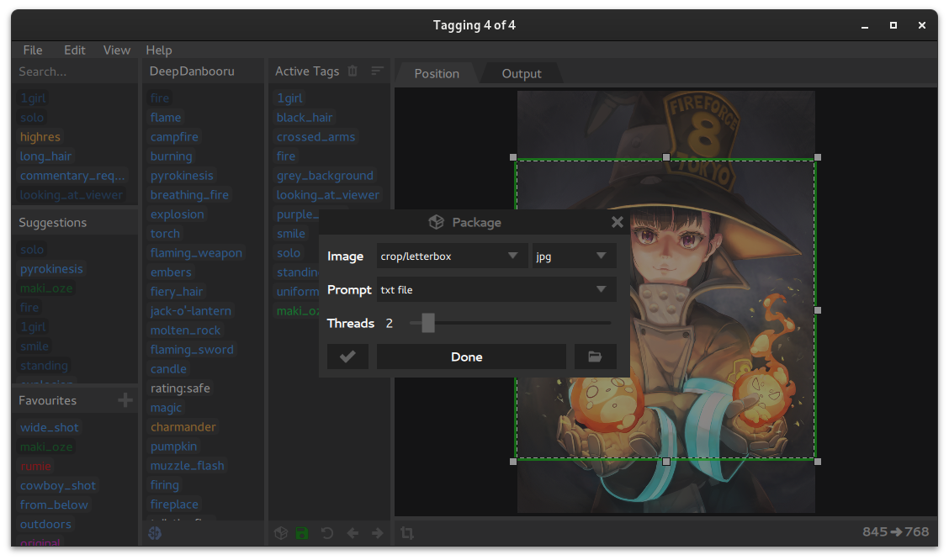Screen dimensions: 949x560
Task: Click the smile tag in Suggestions
Action: 34,346
